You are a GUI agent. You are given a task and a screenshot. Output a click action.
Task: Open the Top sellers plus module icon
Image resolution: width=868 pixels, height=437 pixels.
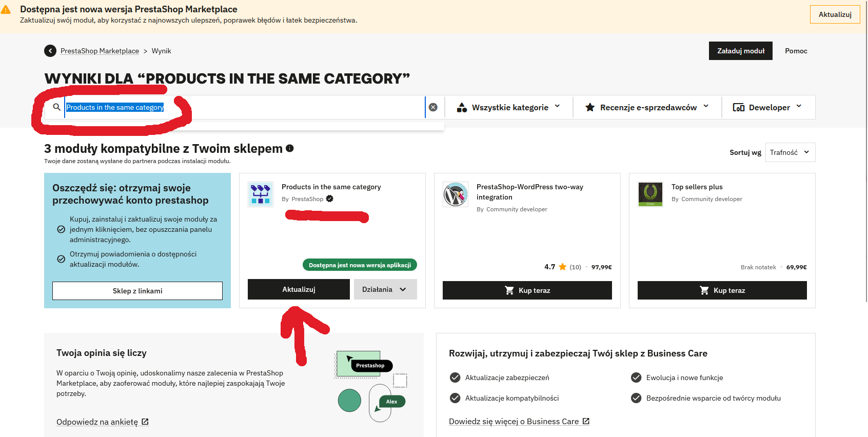pos(650,194)
